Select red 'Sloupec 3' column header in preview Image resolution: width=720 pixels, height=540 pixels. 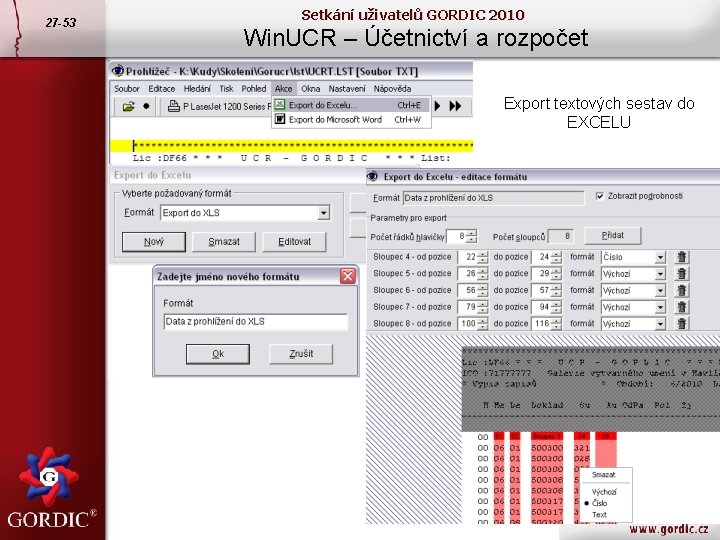click(547, 436)
